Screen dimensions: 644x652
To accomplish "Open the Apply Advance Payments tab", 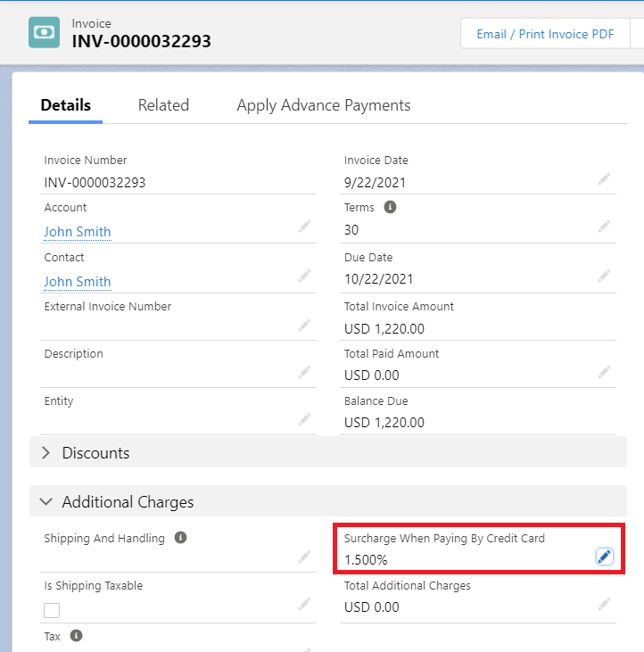I will tap(324, 105).
